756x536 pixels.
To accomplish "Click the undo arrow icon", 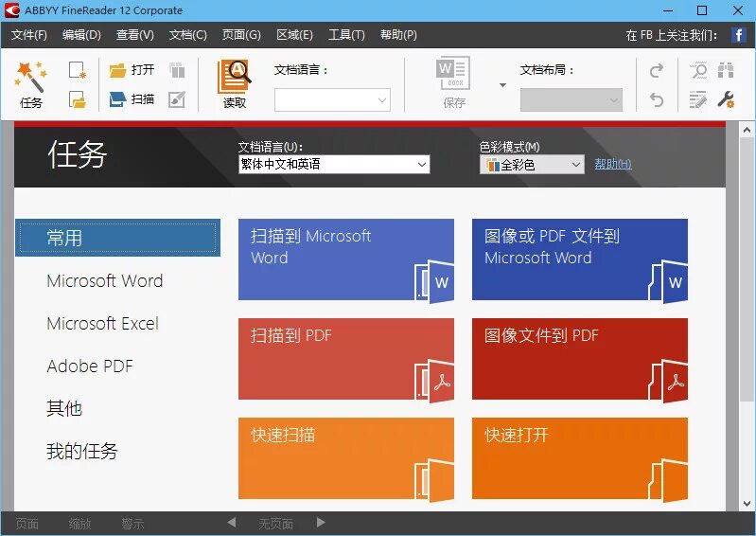I will [x=657, y=99].
